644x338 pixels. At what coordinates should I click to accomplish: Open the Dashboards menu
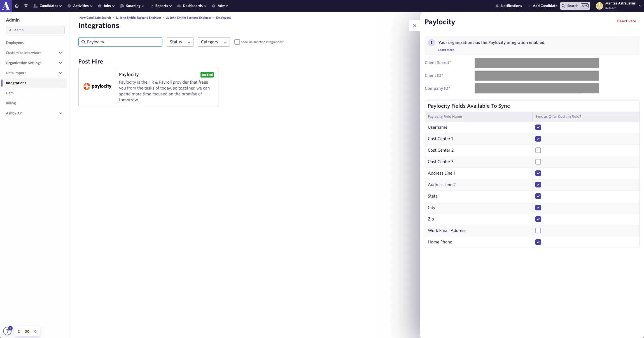coord(192,6)
